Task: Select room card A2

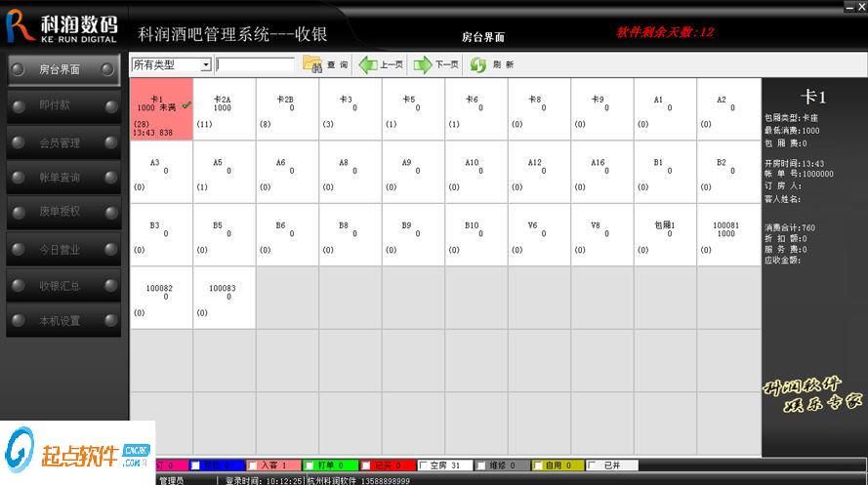Action: coord(728,109)
